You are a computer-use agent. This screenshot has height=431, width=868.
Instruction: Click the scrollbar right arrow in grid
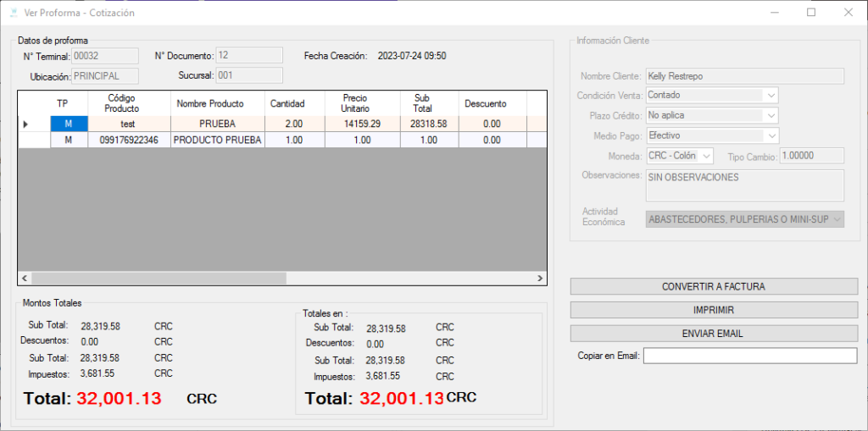(540, 278)
